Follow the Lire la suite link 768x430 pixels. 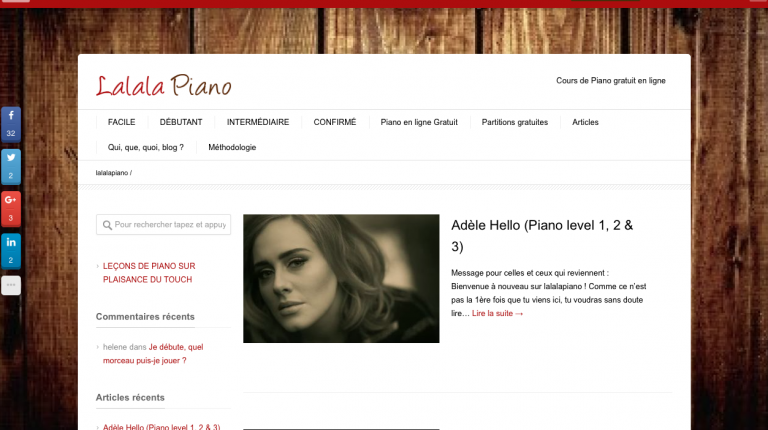tap(497, 313)
